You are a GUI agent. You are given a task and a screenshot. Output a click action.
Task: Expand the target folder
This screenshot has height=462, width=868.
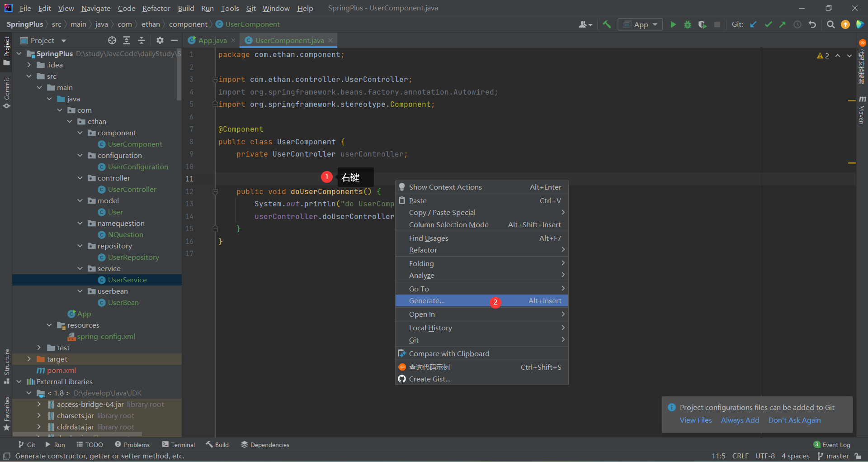tap(29, 359)
